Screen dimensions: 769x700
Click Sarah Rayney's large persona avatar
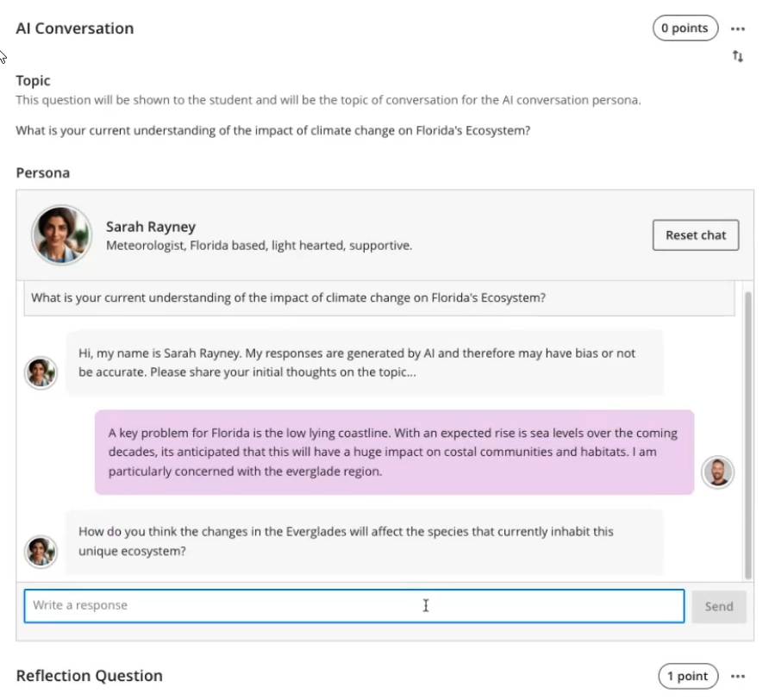click(61, 235)
